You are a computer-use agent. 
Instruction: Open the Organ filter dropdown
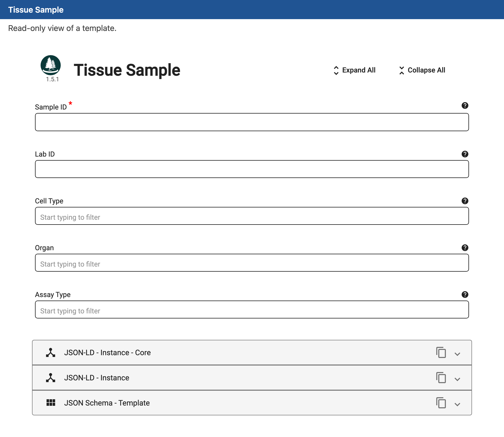(x=252, y=263)
